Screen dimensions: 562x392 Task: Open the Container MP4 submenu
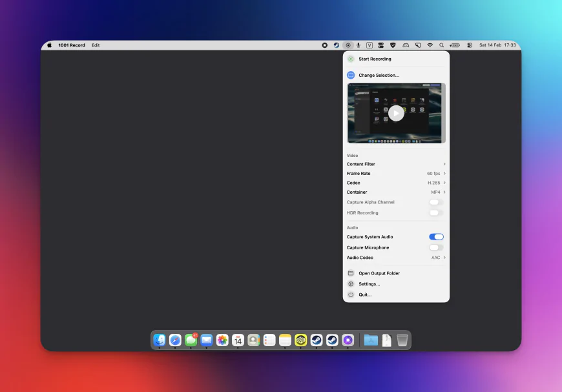click(x=395, y=192)
